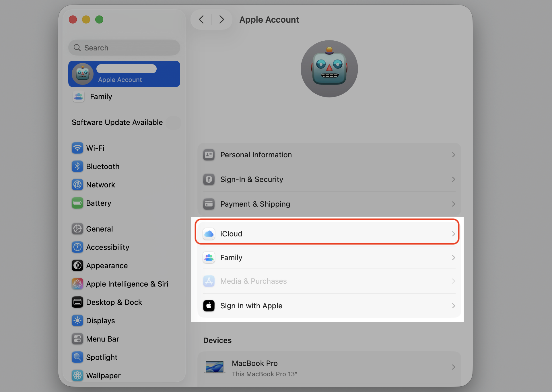
Task: Expand the Media & Purchases chevron
Action: click(x=454, y=281)
